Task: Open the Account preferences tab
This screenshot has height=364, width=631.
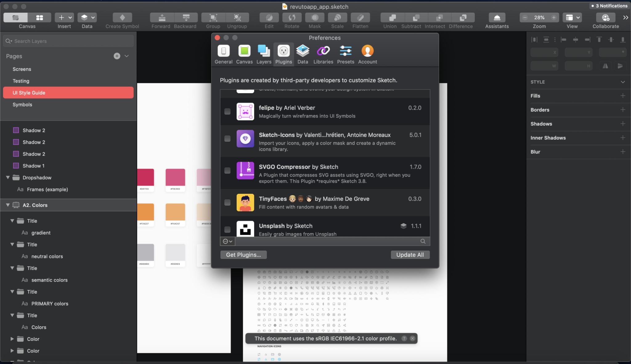Action: [368, 54]
